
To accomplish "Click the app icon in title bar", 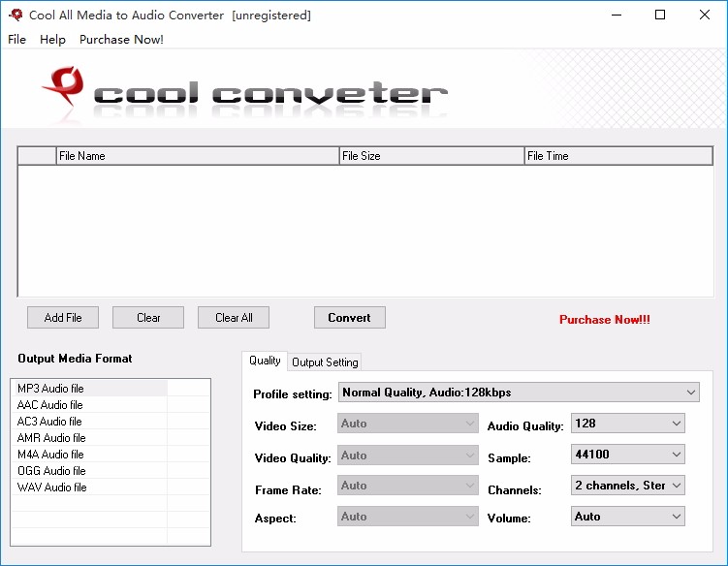I will point(16,16).
